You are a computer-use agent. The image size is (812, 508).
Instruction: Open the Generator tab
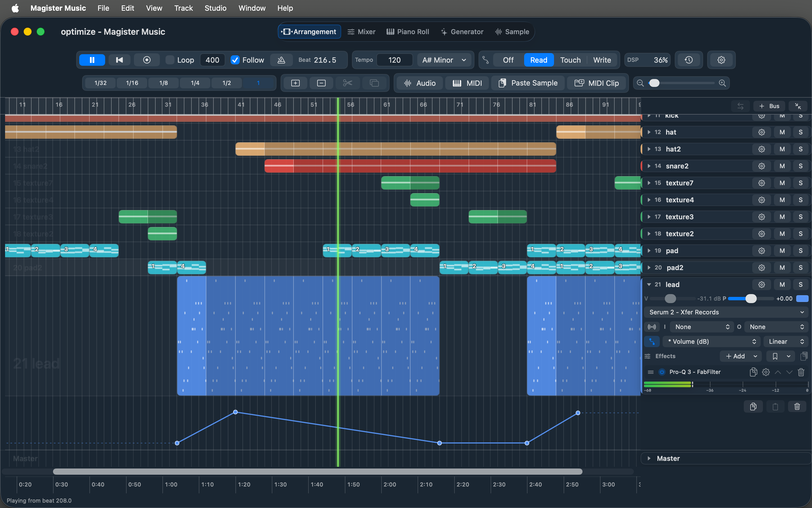(462, 32)
